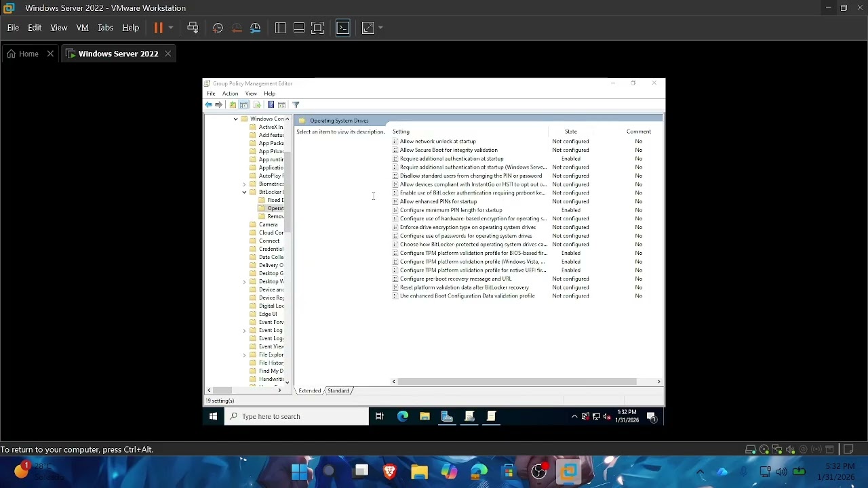Open the Group Policy Editor View menu
The height and width of the screenshot is (488, 868).
point(251,94)
